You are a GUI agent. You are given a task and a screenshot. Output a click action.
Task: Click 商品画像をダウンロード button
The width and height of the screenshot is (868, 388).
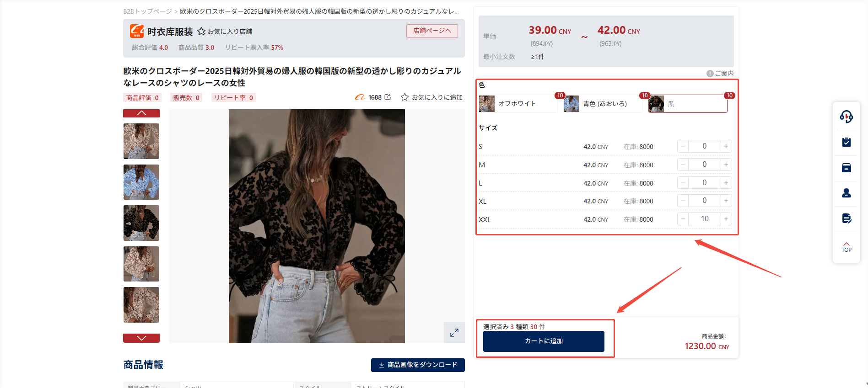tap(418, 365)
